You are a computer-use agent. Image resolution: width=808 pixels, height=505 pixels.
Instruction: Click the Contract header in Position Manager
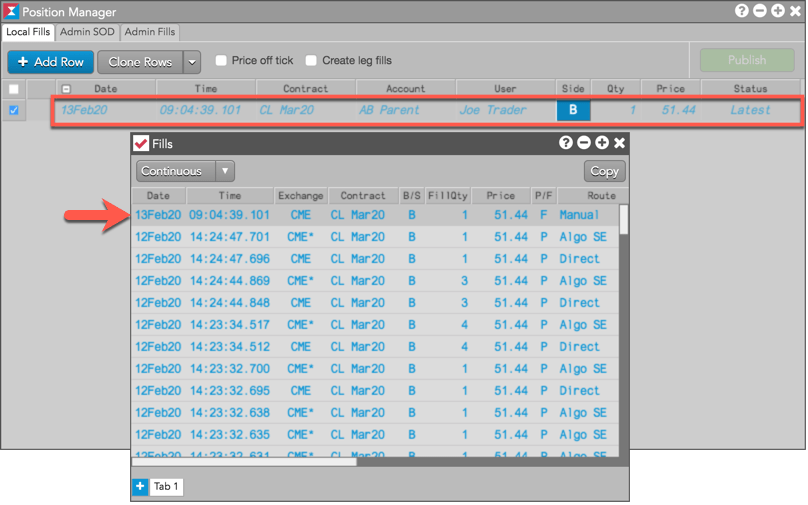tap(305, 89)
